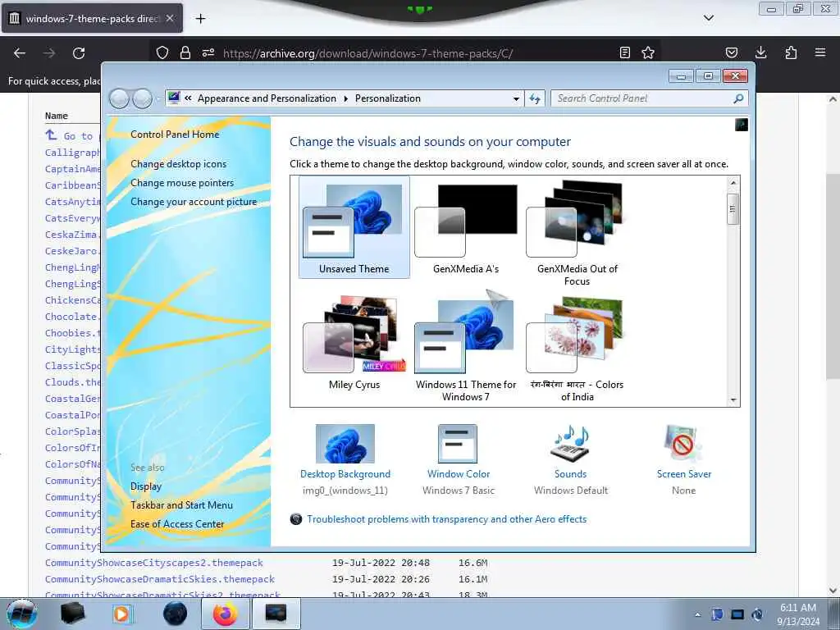Reload the page in Firefox

[79, 52]
